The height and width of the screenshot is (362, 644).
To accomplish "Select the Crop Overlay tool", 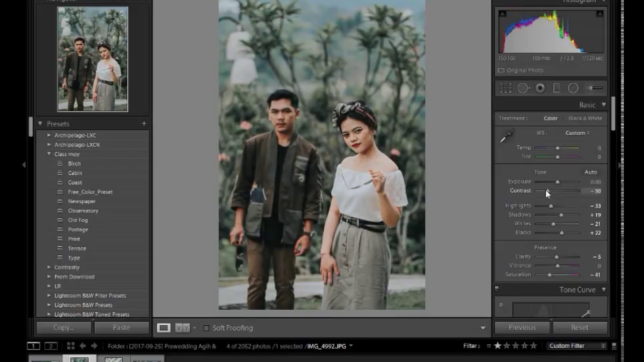I will pyautogui.click(x=506, y=88).
